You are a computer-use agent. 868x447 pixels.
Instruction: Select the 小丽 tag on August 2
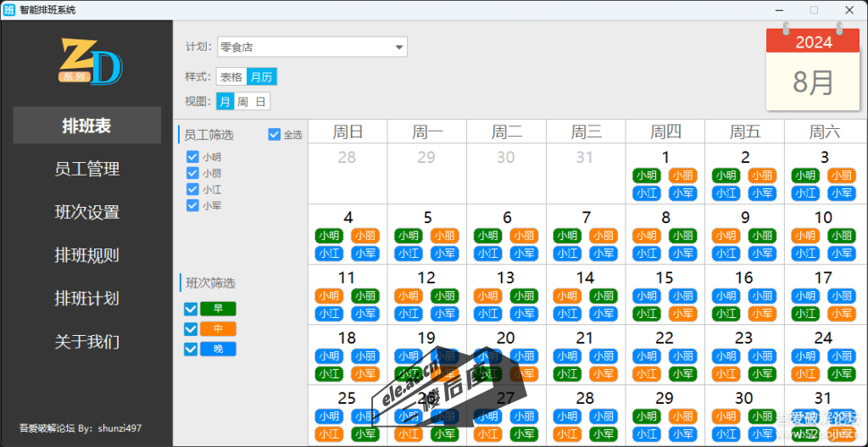[x=762, y=176]
